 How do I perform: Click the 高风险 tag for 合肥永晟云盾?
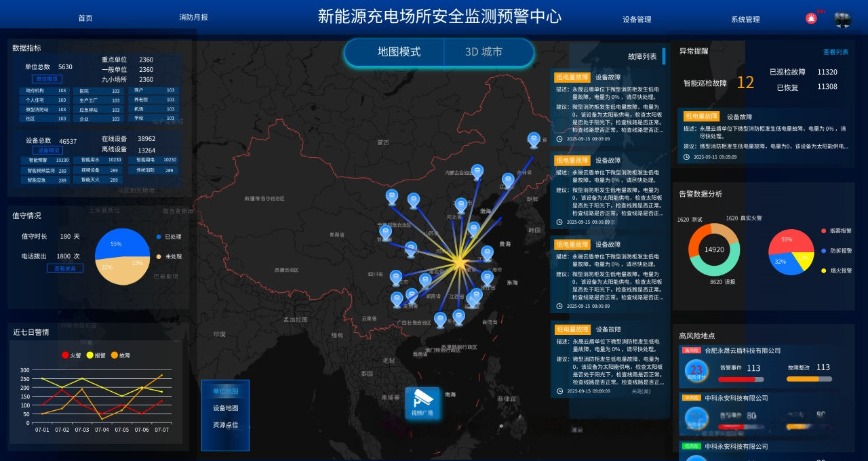[691, 350]
